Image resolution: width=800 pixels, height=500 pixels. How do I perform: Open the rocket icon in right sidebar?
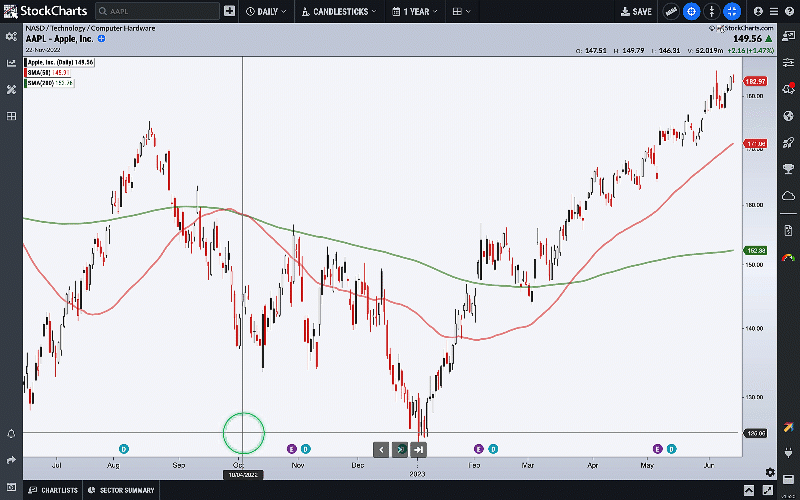point(788,142)
